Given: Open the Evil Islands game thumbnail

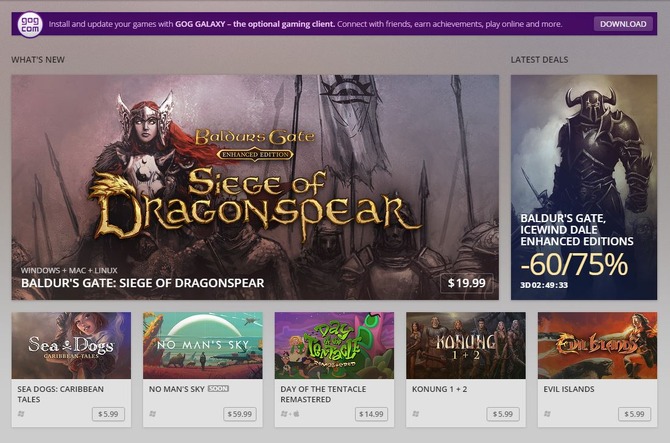Looking at the screenshot, I should pyautogui.click(x=597, y=345).
